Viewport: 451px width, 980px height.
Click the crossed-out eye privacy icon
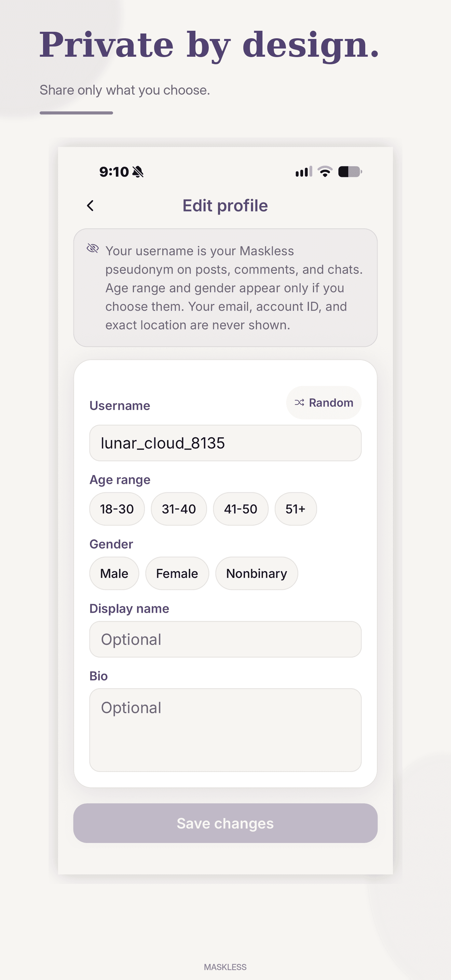click(93, 248)
